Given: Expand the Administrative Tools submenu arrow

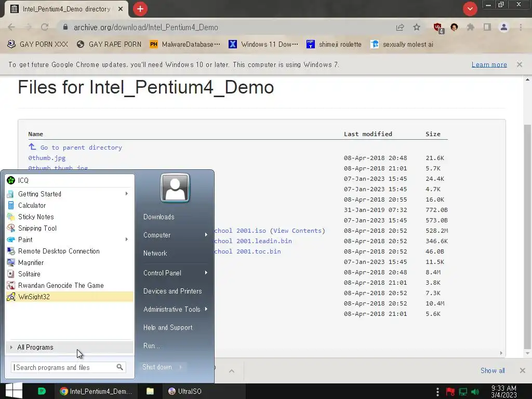Looking at the screenshot, I should click(206, 309).
